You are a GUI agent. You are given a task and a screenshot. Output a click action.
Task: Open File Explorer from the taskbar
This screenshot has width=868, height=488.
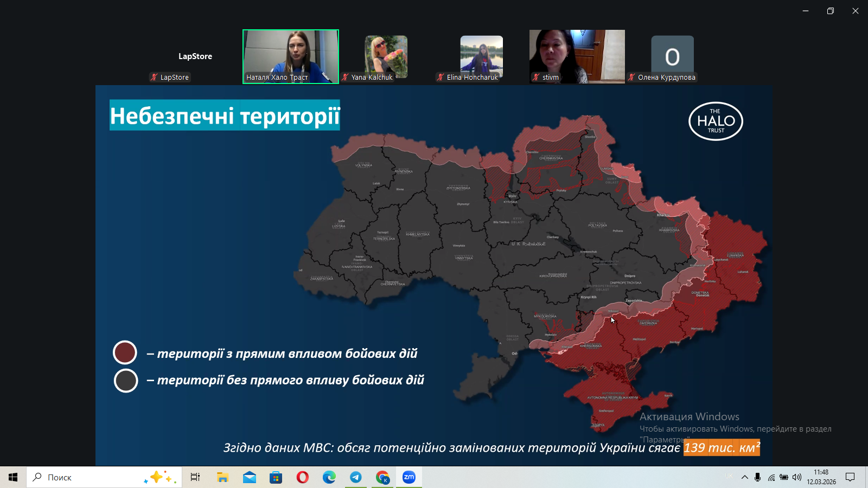[x=222, y=477]
